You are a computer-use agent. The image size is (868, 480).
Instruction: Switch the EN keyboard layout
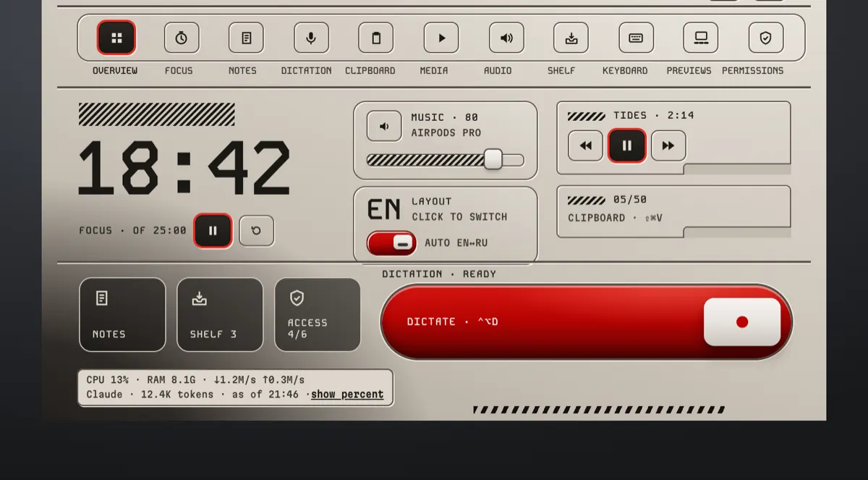[x=384, y=209]
